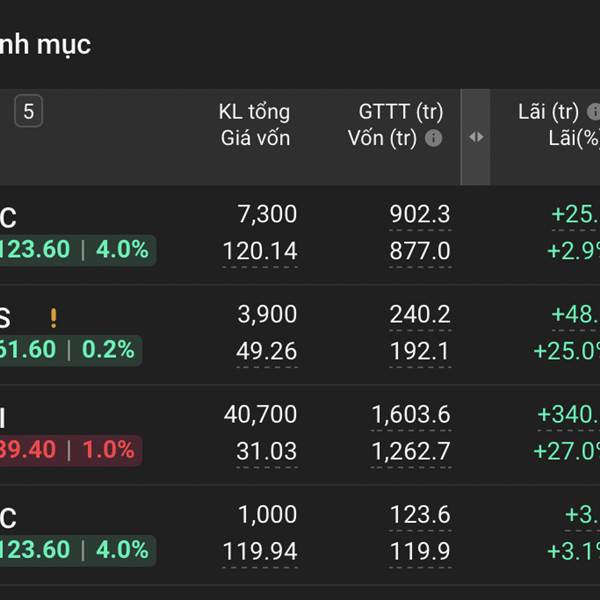Image resolution: width=600 pixels, height=600 pixels.
Task: Open the underlined cost price 120.14
Action: pyautogui.click(x=259, y=251)
